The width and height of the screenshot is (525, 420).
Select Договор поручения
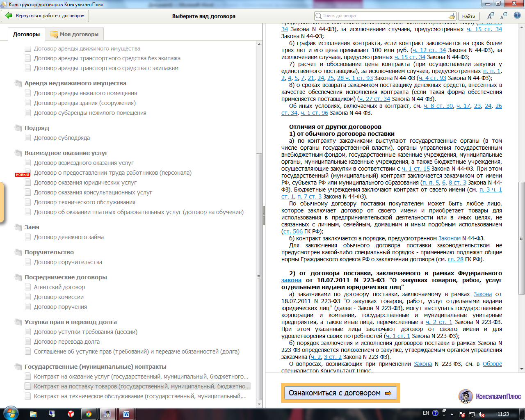pos(60,307)
